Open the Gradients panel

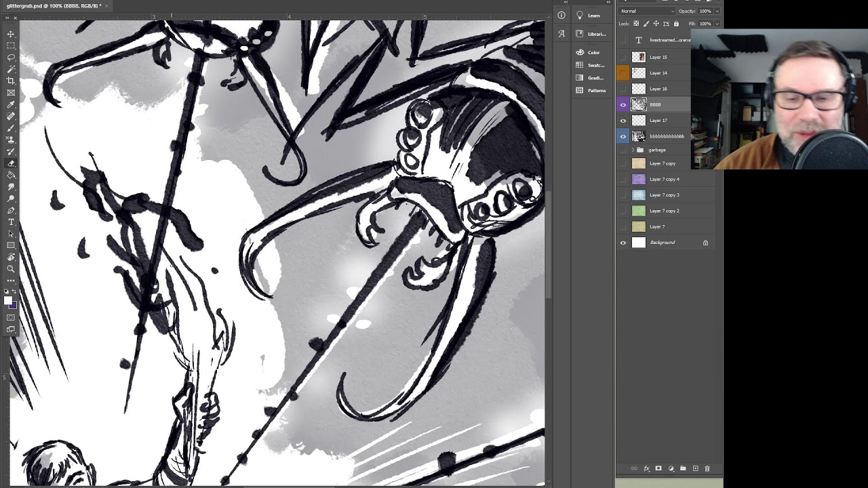[590, 78]
